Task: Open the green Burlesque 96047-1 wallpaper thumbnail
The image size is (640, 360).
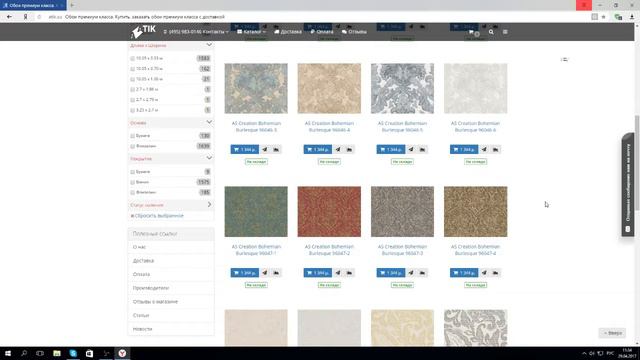Action: click(256, 211)
